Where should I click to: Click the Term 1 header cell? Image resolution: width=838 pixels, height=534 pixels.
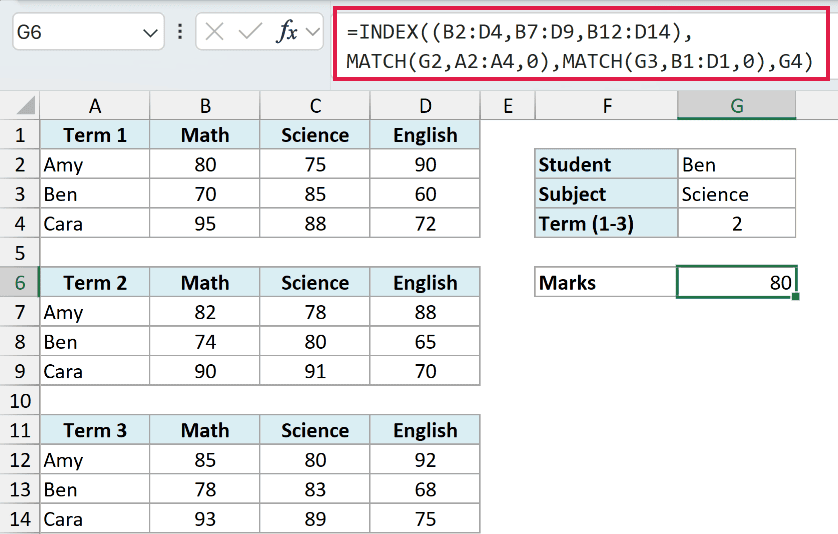[x=95, y=135]
